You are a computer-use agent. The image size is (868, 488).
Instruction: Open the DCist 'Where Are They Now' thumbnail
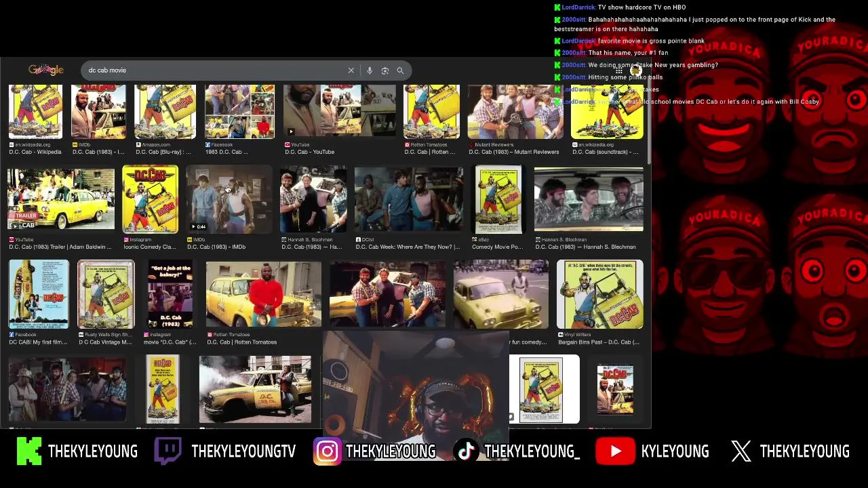[409, 199]
